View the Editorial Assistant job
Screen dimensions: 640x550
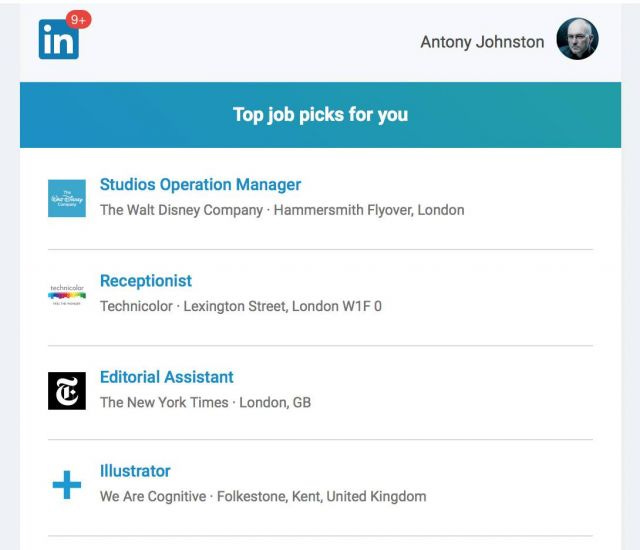(167, 377)
